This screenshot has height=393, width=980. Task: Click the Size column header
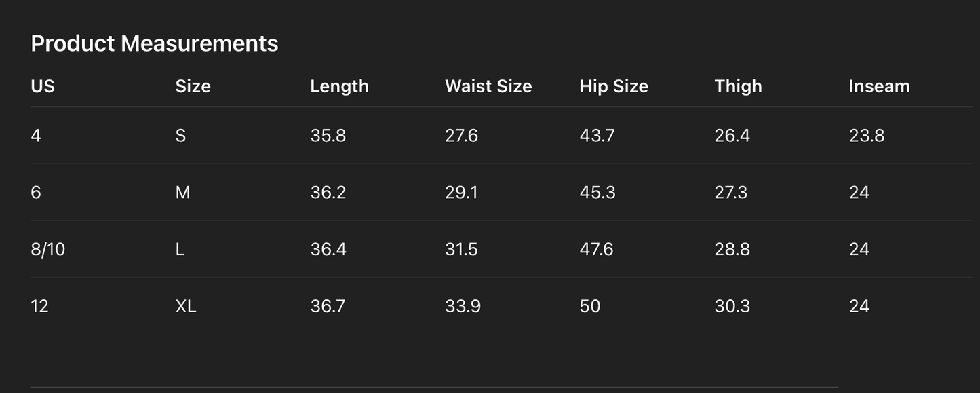point(193,86)
